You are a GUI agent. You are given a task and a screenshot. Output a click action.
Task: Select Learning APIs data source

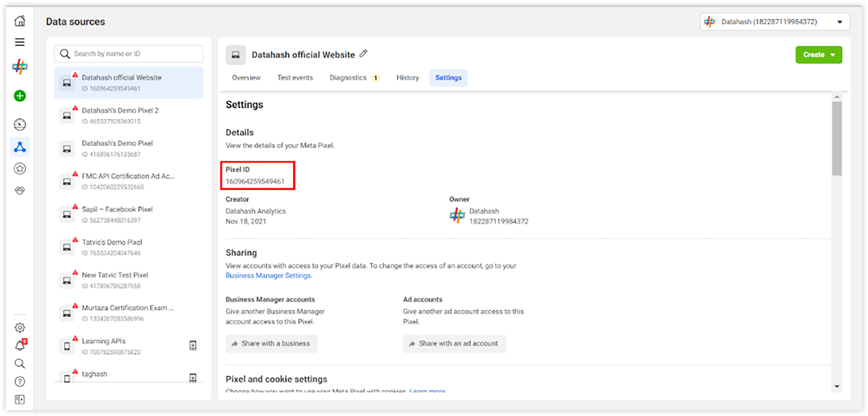(129, 346)
